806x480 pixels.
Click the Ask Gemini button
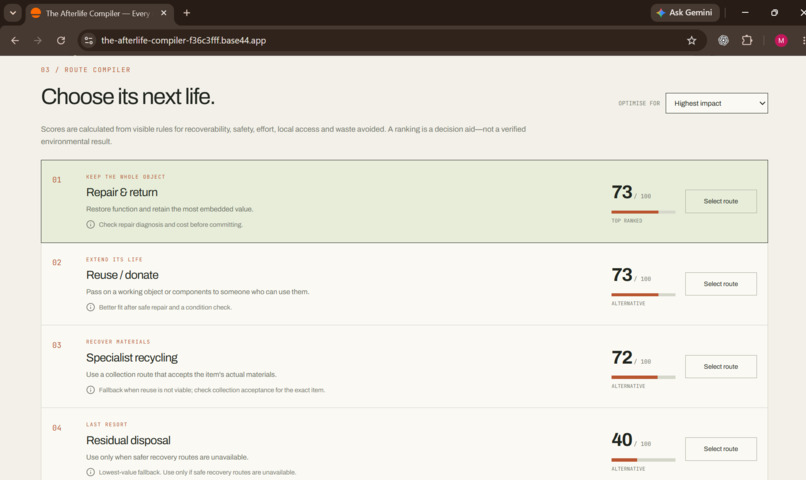(x=686, y=13)
